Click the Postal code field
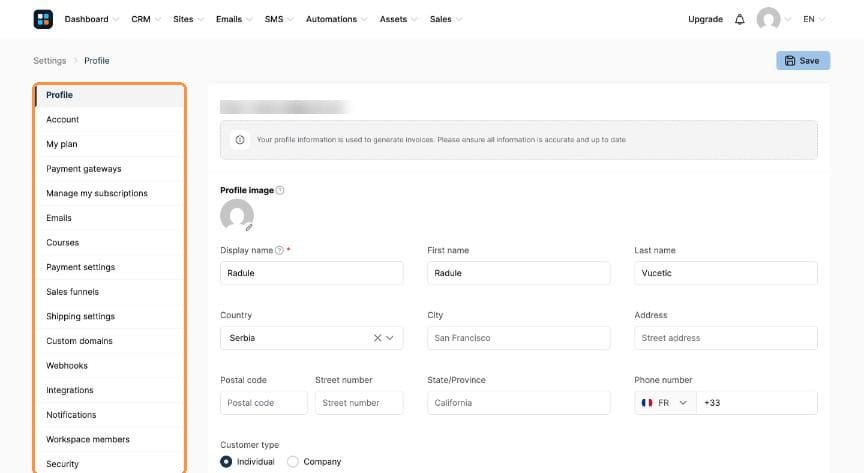The image size is (864, 473). click(x=264, y=403)
